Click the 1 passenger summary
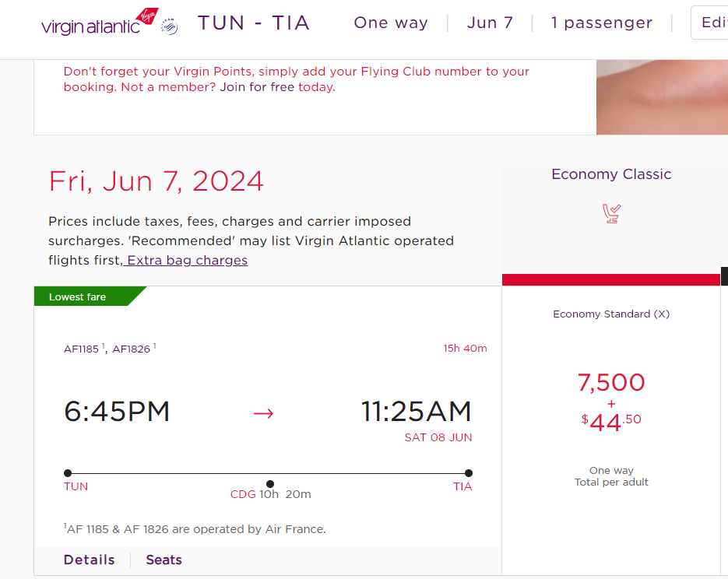The height and width of the screenshot is (579, 728). (602, 23)
